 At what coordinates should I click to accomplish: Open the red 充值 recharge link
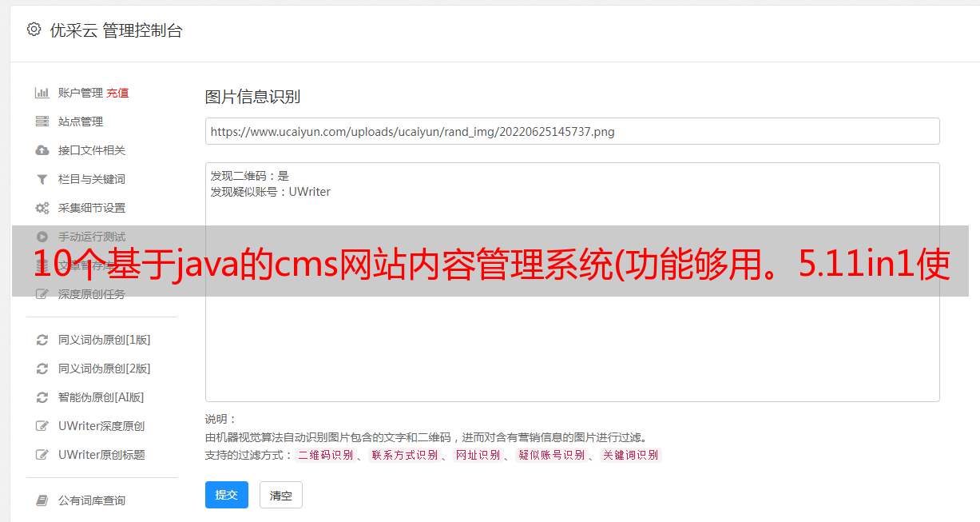(x=117, y=93)
